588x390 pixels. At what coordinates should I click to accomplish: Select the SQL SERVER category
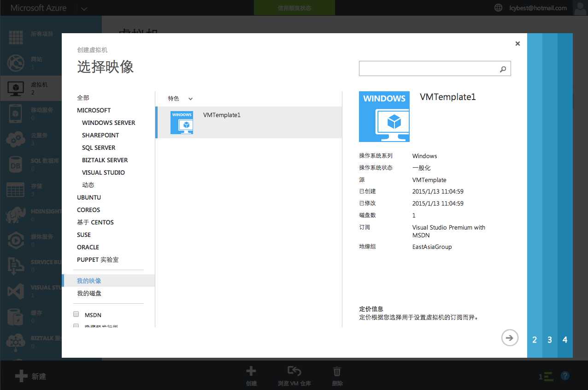pyautogui.click(x=99, y=148)
